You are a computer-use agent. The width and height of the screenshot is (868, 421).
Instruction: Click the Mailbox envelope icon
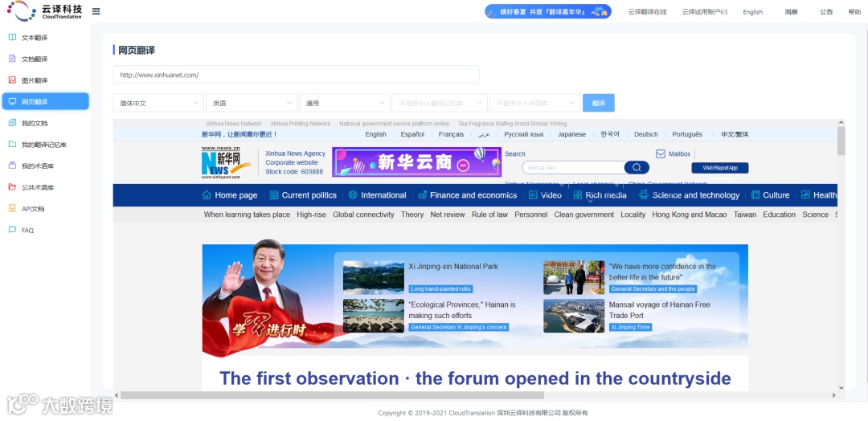[661, 153]
